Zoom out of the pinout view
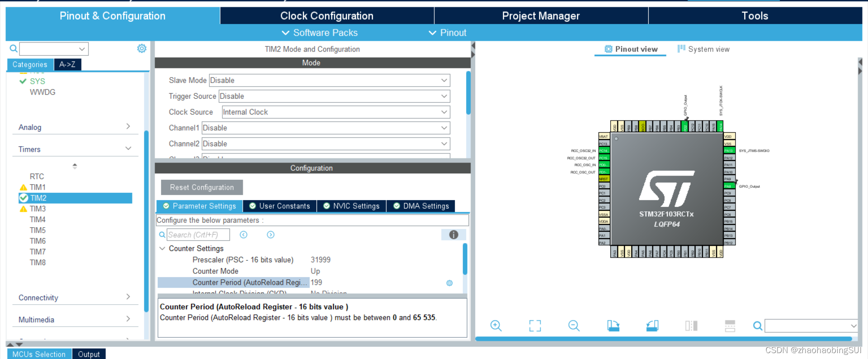The image size is (868, 359). [574, 325]
